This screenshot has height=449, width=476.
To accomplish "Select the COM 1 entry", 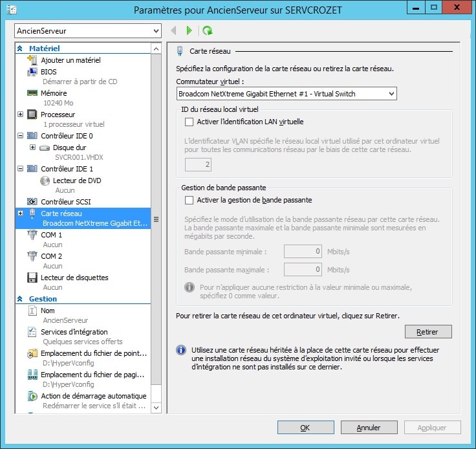I will pos(83,239).
